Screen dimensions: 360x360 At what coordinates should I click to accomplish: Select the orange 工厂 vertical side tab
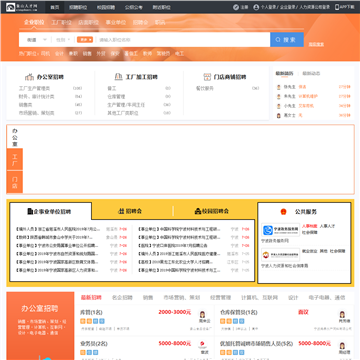click(x=15, y=160)
